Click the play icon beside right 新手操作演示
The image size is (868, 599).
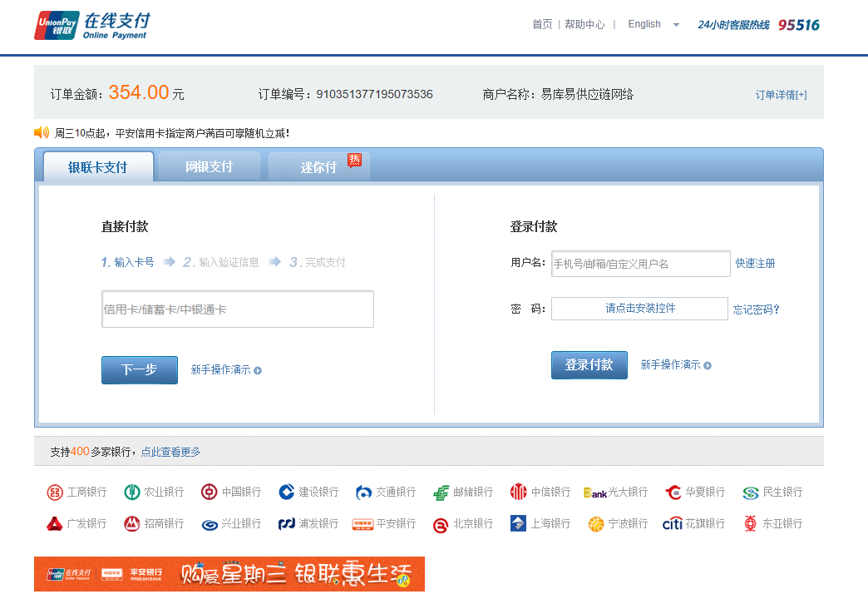pyautogui.click(x=708, y=365)
